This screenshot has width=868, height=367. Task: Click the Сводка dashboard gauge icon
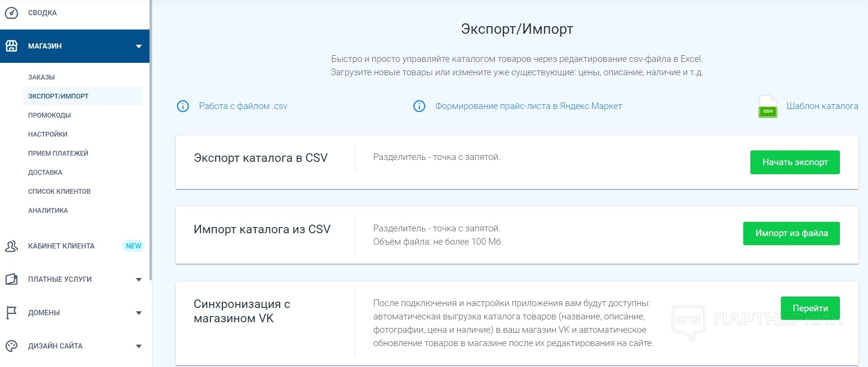click(11, 13)
